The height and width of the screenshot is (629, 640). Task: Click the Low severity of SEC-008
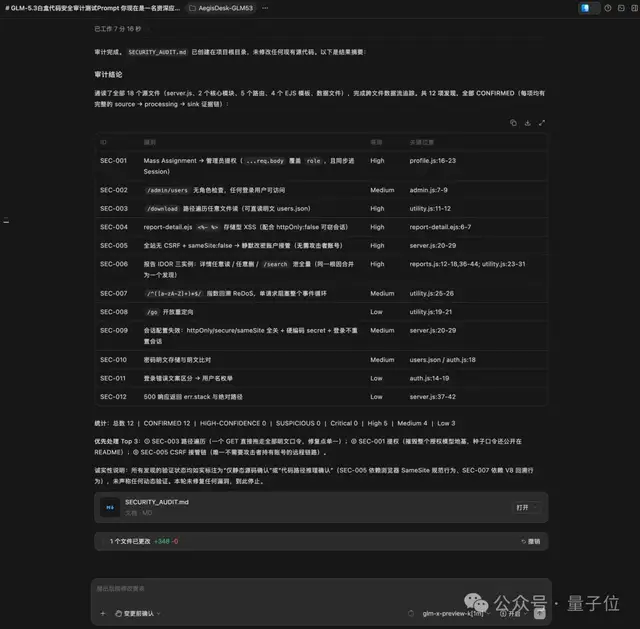pos(376,312)
